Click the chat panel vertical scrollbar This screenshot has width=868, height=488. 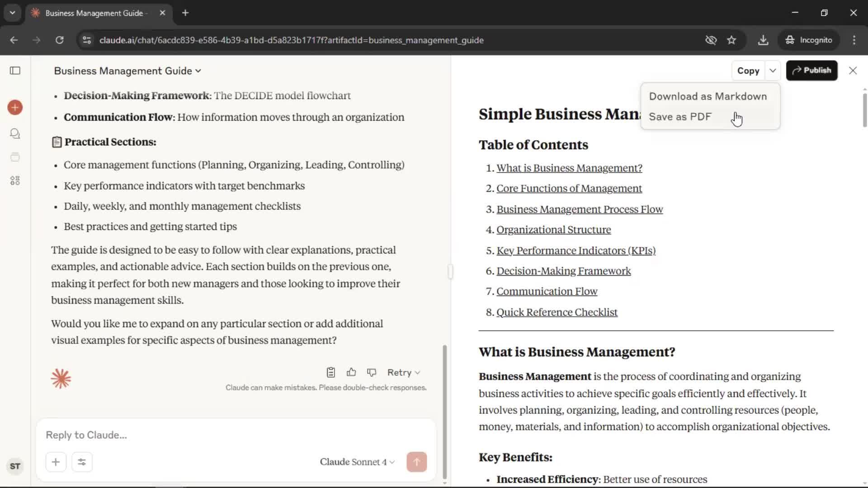[445, 412]
